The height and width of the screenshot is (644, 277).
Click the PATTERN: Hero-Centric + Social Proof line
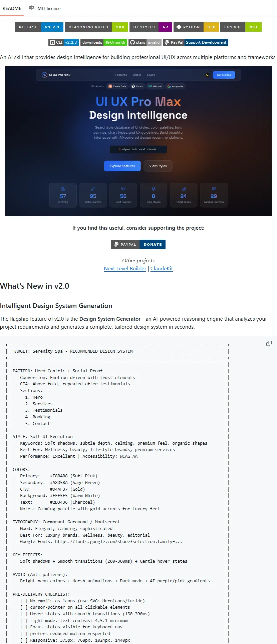tap(57, 371)
